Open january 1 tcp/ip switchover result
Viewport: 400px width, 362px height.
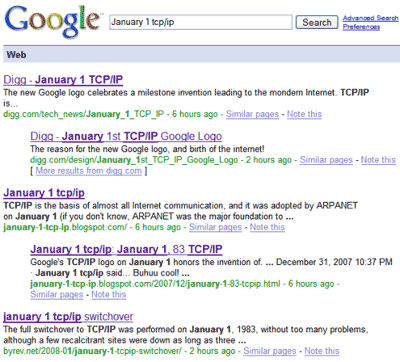[68, 316]
